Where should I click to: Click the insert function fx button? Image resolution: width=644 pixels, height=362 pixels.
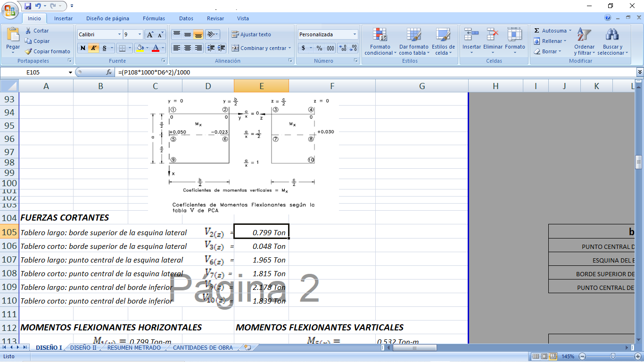pyautogui.click(x=109, y=72)
